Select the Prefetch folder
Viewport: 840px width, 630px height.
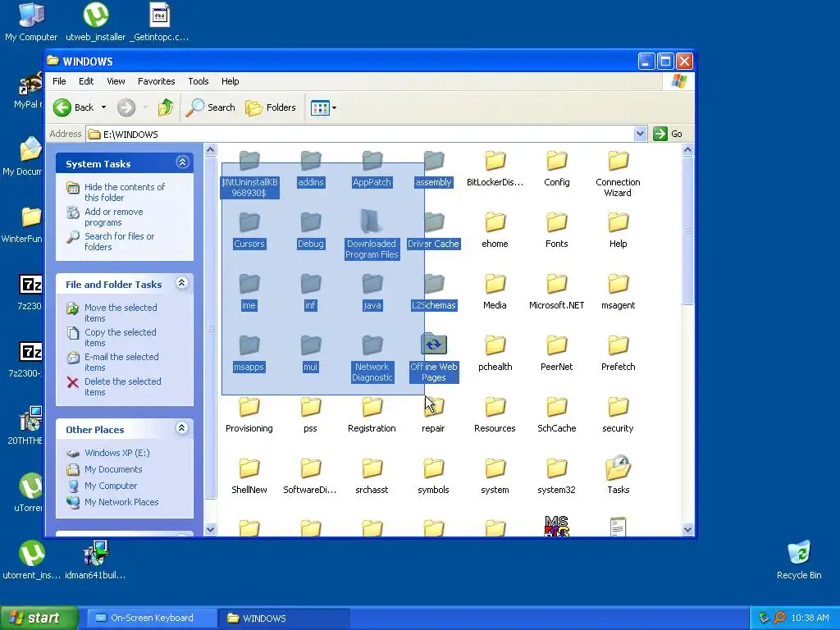(x=618, y=354)
